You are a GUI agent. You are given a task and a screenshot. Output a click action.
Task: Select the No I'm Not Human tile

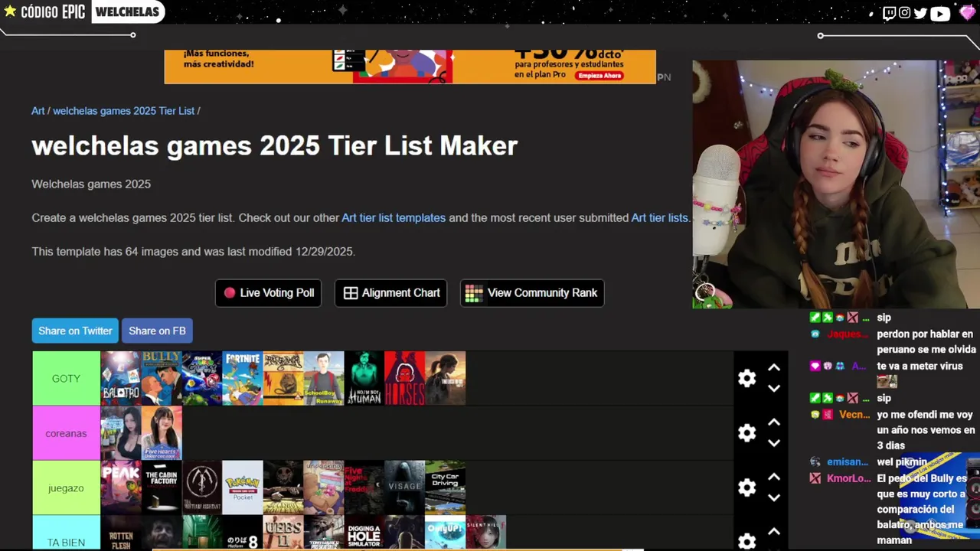coord(364,378)
